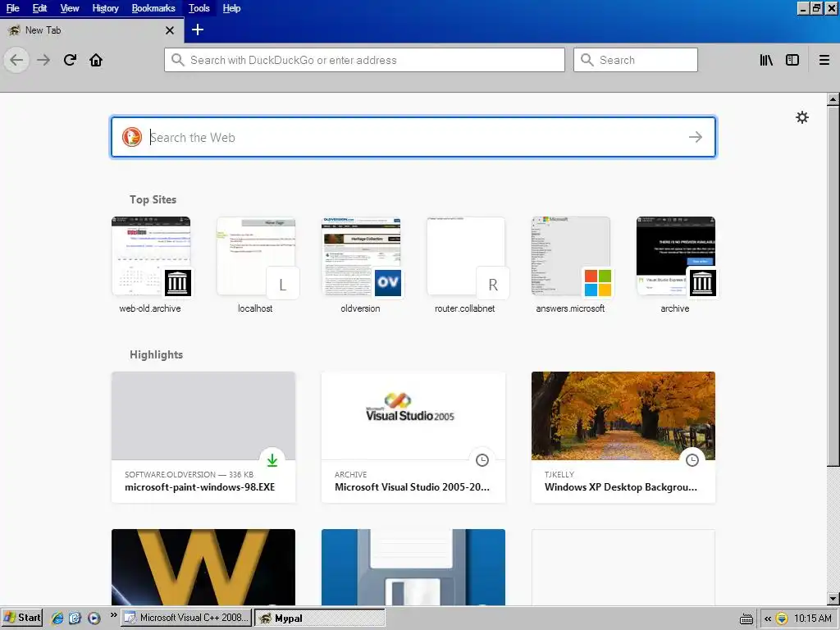This screenshot has height=630, width=840.
Task: Click the Top Sites heading
Action: pyautogui.click(x=153, y=199)
